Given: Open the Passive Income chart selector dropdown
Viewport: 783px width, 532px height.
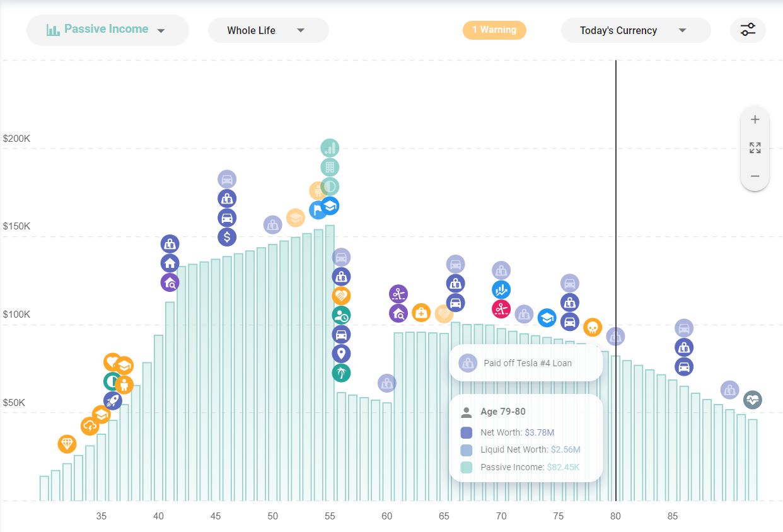Looking at the screenshot, I should [107, 30].
